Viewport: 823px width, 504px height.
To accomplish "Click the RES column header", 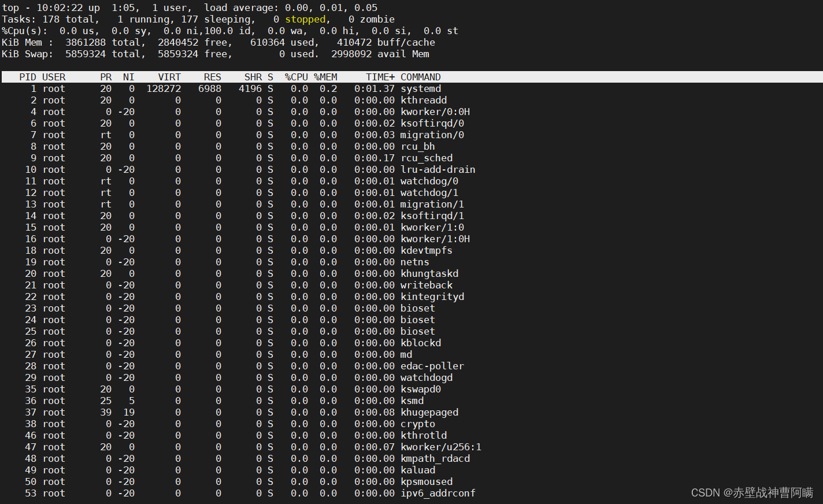I will point(213,77).
